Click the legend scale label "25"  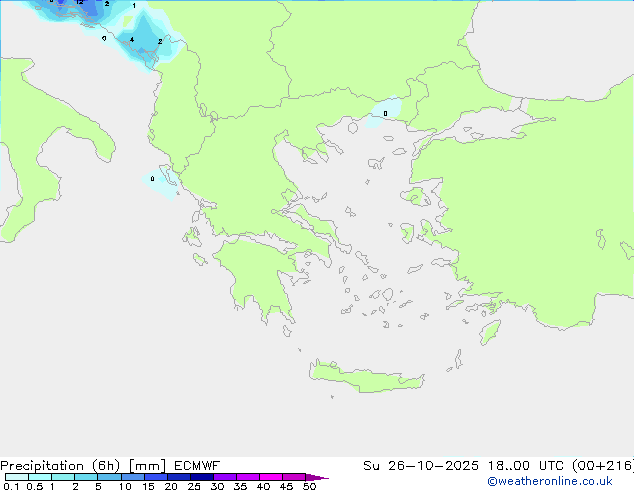coord(194,486)
